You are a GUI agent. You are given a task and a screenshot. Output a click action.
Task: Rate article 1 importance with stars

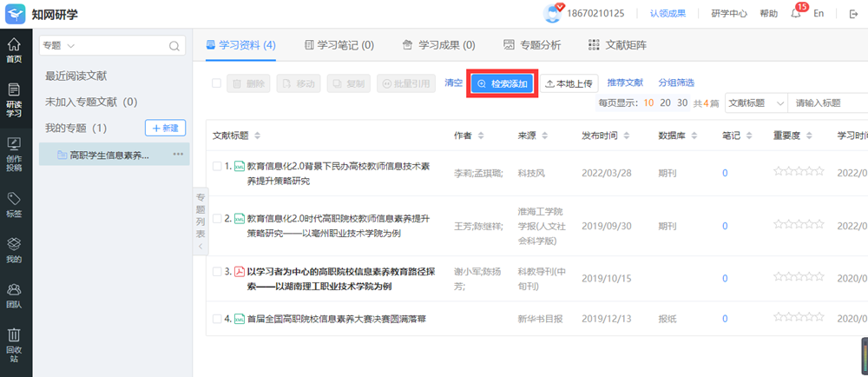(799, 172)
